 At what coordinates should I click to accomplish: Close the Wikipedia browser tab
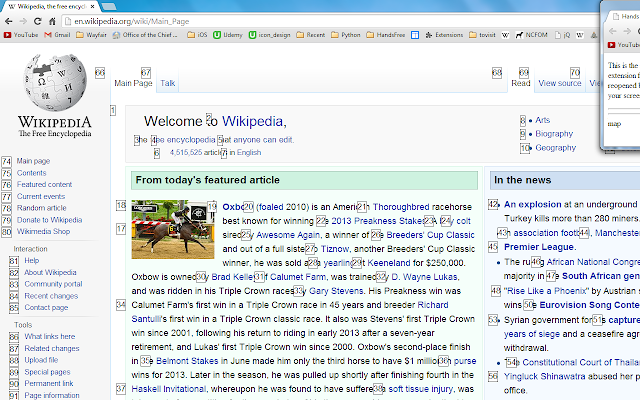coord(93,7)
